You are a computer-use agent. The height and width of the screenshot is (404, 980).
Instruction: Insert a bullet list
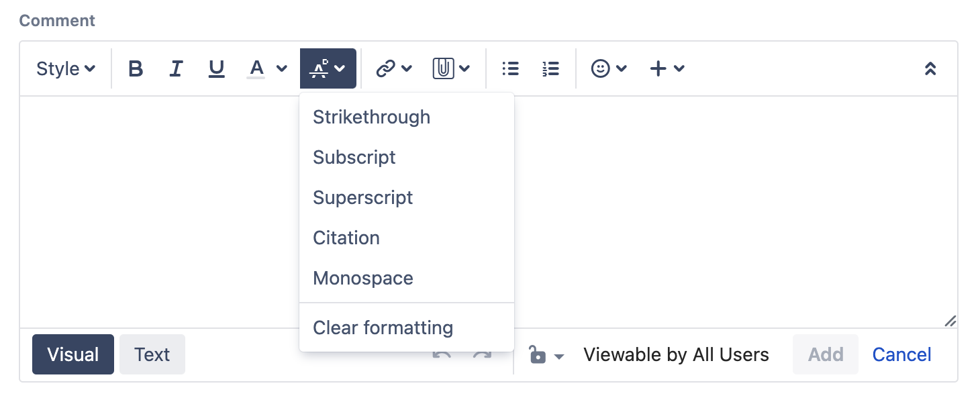pyautogui.click(x=511, y=68)
